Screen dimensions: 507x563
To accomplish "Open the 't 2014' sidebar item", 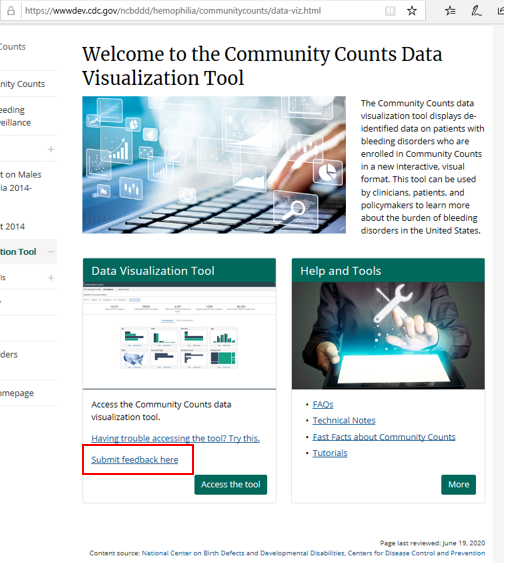I will (x=13, y=227).
